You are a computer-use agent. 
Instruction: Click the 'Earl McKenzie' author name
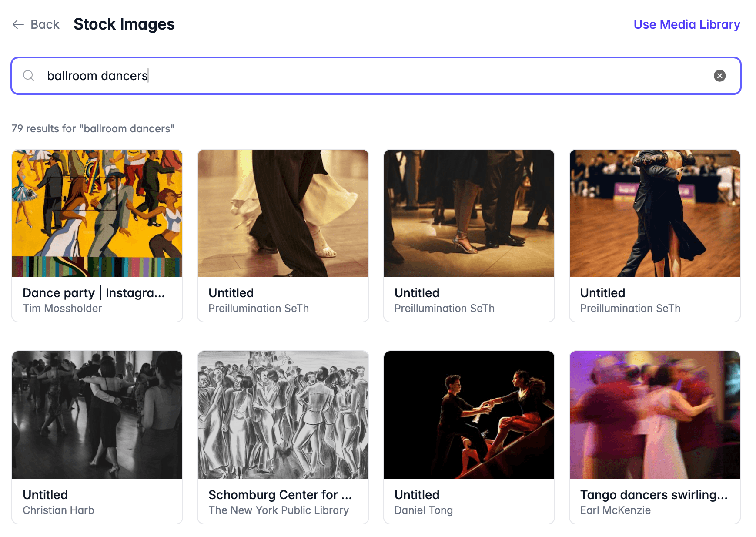(x=615, y=510)
